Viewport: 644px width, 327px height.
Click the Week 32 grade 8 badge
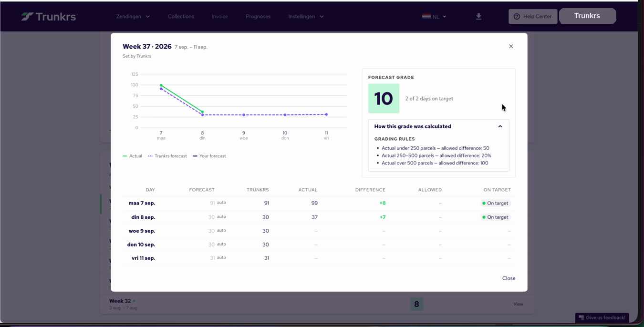[x=416, y=304]
